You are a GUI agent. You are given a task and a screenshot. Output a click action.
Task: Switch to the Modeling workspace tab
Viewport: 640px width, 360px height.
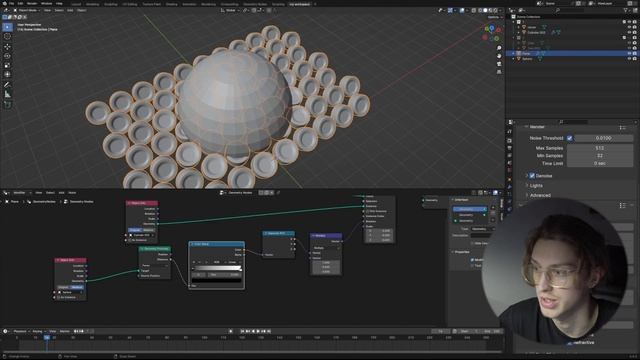click(x=92, y=4)
